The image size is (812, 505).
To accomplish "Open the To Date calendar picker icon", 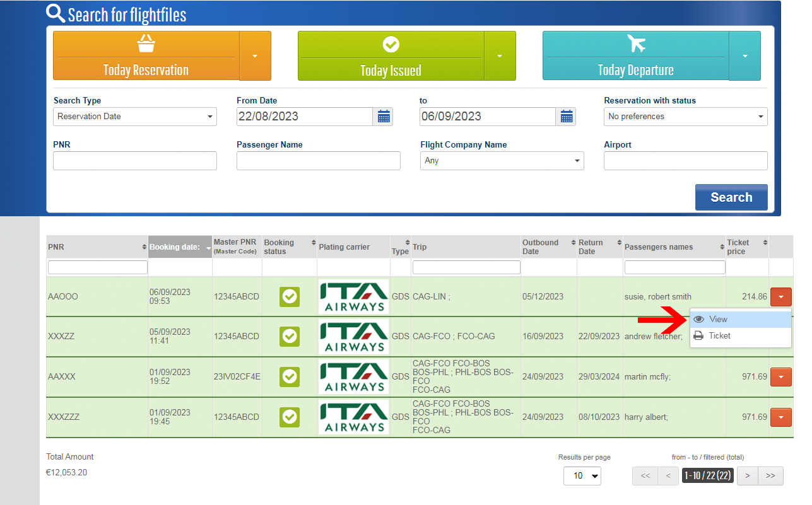I will [x=566, y=117].
